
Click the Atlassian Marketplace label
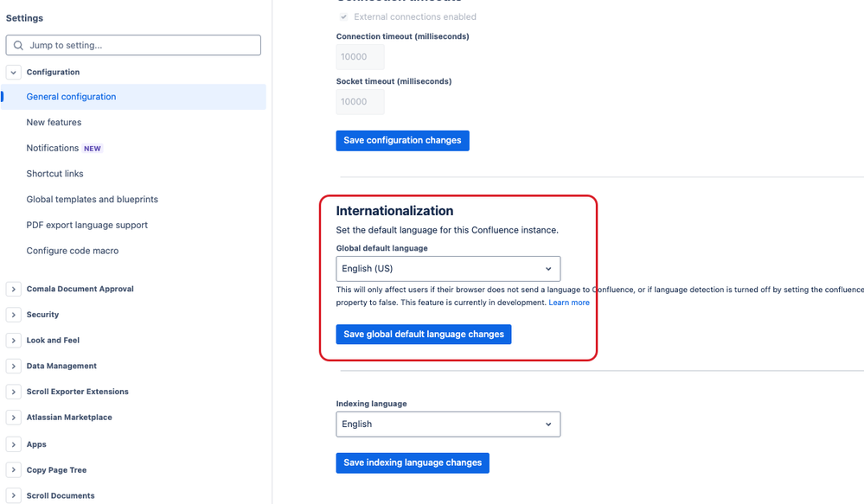pos(69,418)
